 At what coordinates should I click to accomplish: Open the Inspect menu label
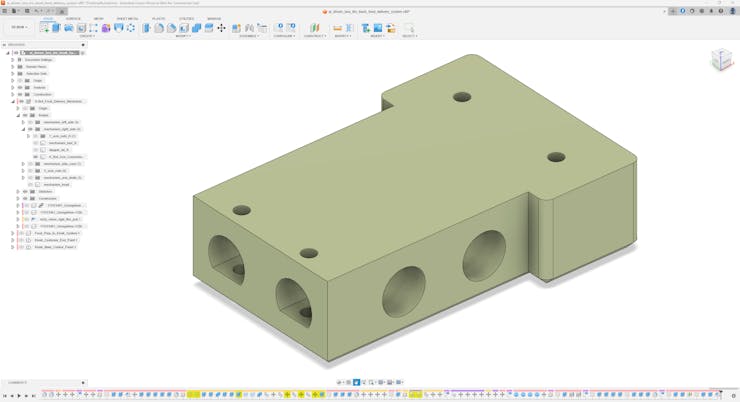pyautogui.click(x=343, y=36)
